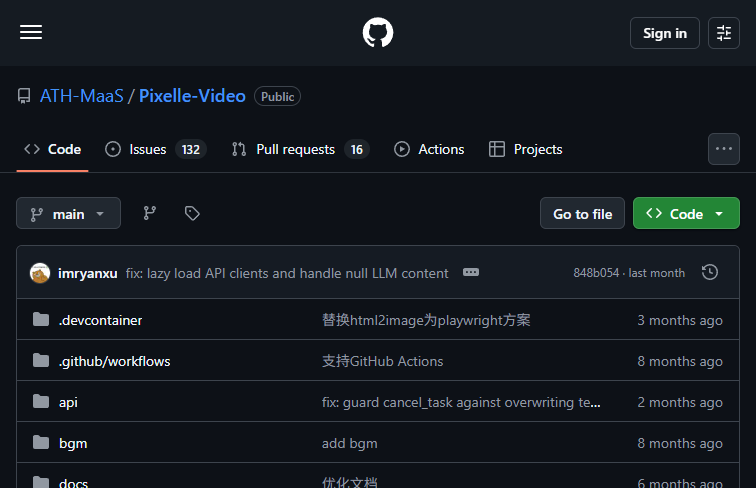Open the Pull requests tab
The width and height of the screenshot is (756, 488).
point(300,149)
